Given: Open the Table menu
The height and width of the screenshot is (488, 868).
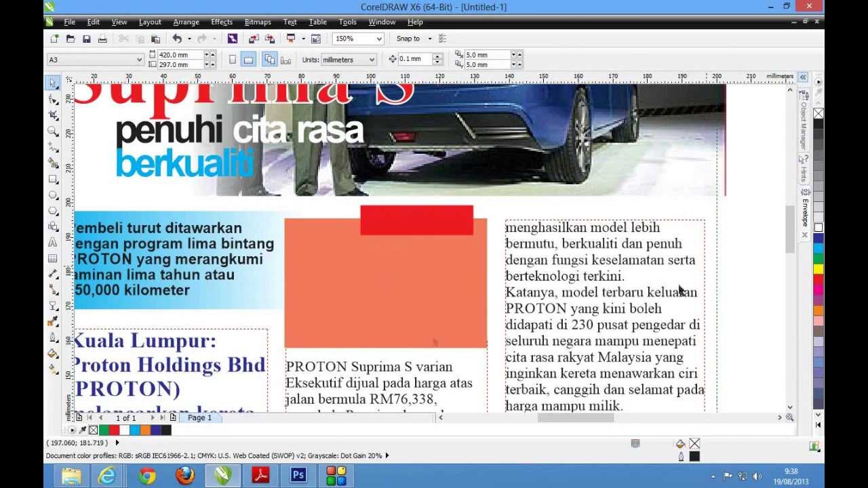Looking at the screenshot, I should point(318,22).
